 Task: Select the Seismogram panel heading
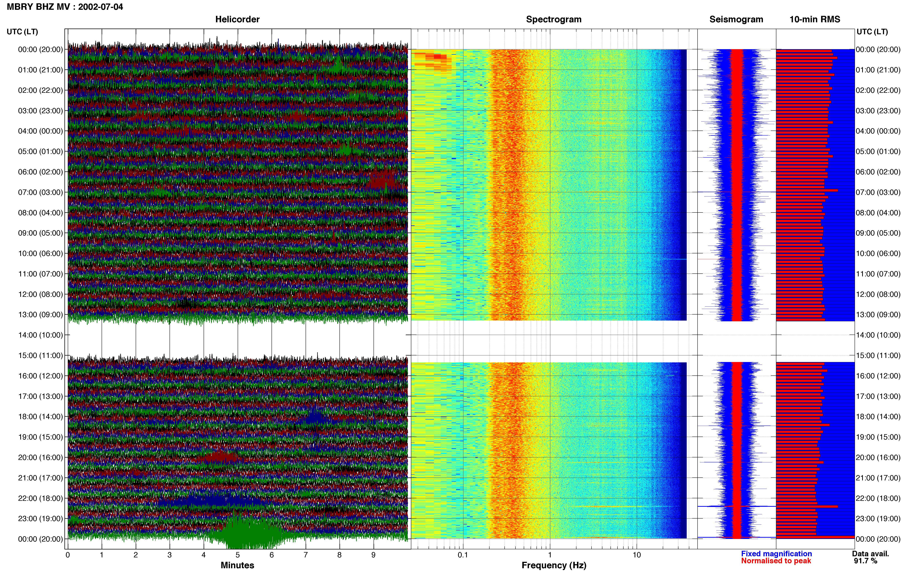pyautogui.click(x=736, y=20)
